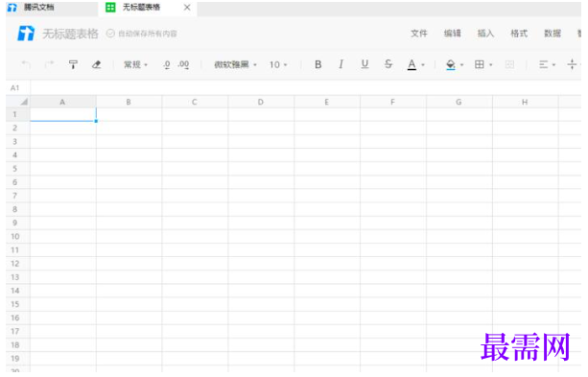
Task: Increase decimal places .00 button
Action: point(184,65)
